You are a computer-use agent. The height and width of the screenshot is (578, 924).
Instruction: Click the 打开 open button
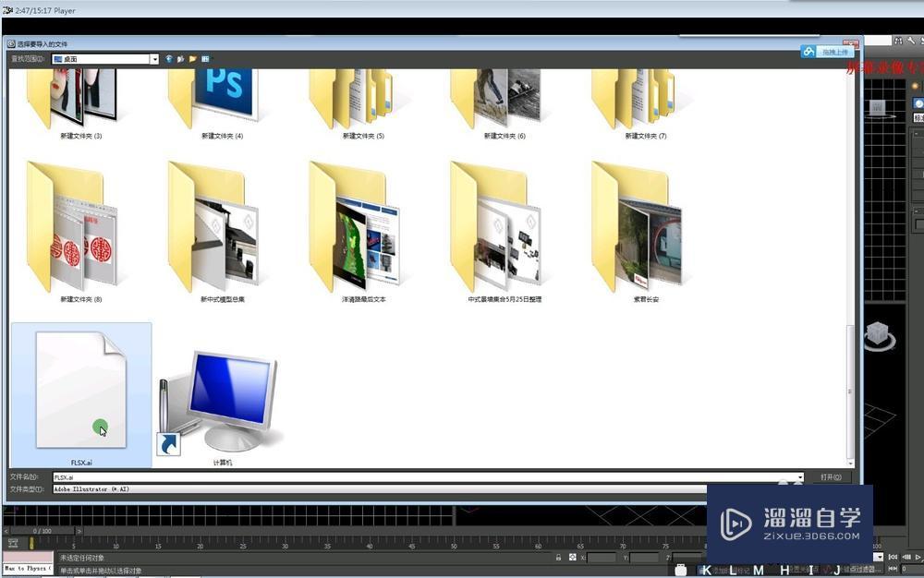click(x=831, y=477)
